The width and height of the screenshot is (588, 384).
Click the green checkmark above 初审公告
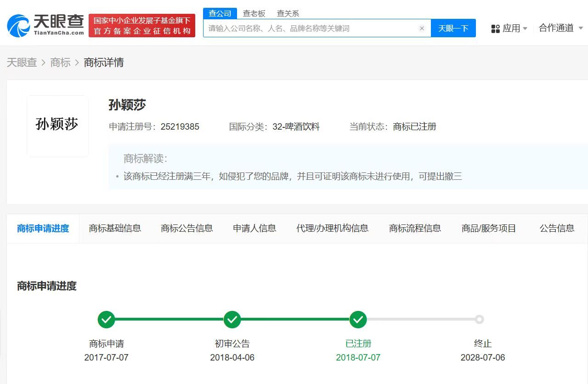click(x=232, y=320)
